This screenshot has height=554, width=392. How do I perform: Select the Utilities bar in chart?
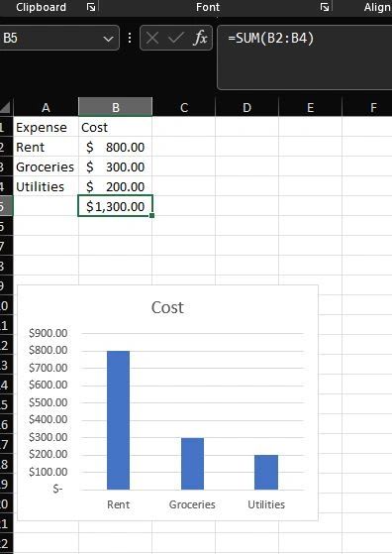coord(266,472)
